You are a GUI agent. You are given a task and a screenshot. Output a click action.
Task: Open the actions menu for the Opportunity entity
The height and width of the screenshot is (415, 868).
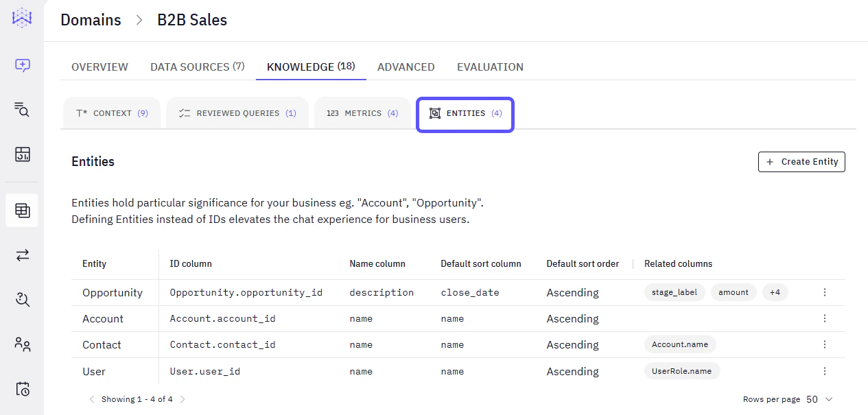[824, 292]
